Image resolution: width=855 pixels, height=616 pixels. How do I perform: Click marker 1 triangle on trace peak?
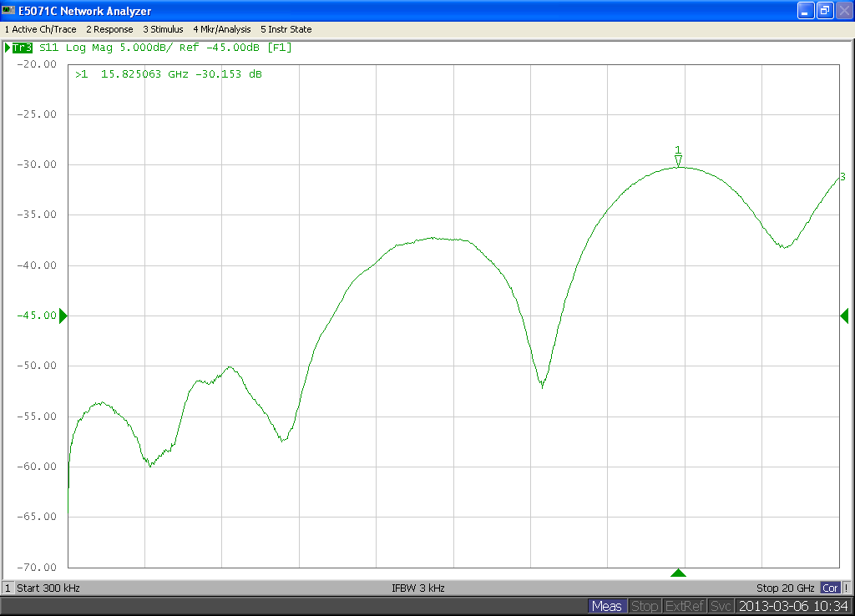pyautogui.click(x=678, y=161)
